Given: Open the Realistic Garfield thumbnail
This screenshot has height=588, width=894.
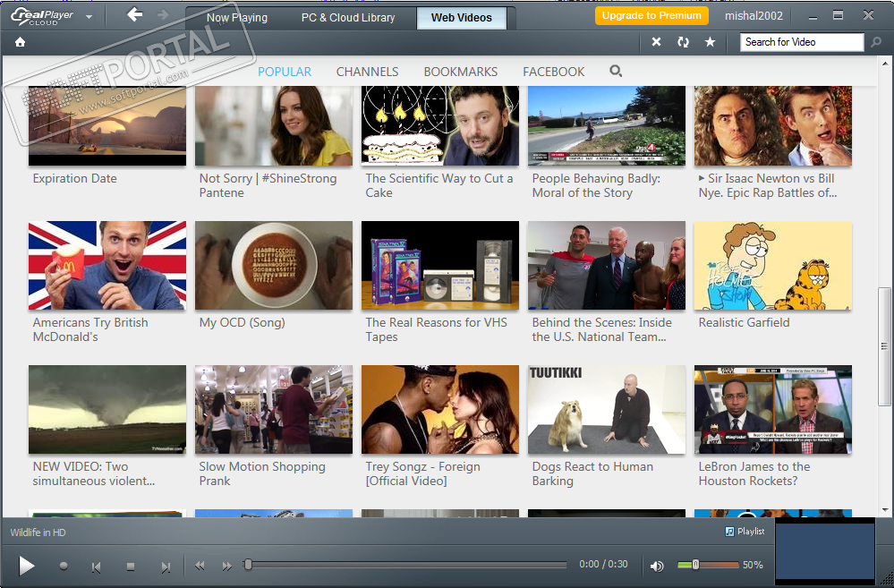Looking at the screenshot, I should [x=773, y=265].
